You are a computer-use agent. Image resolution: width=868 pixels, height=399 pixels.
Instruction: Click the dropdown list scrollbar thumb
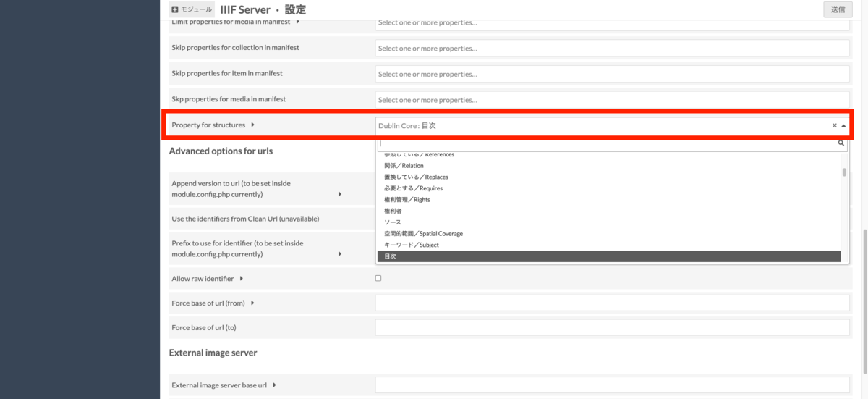point(844,172)
